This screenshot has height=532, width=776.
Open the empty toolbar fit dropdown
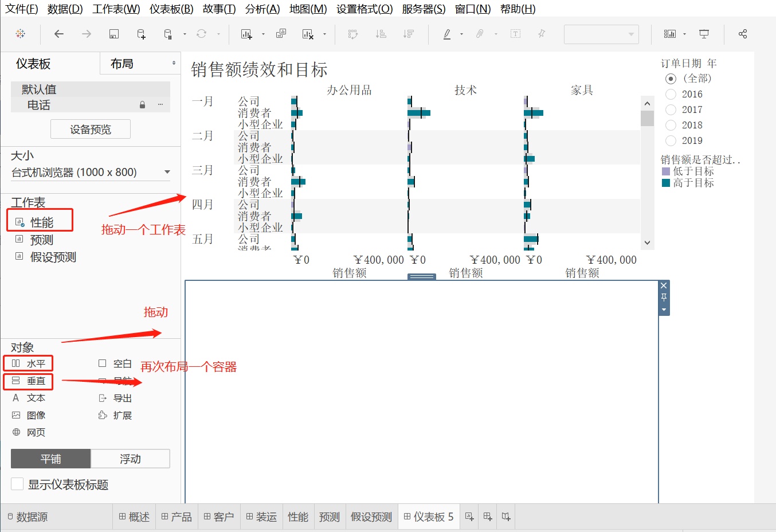click(x=601, y=34)
